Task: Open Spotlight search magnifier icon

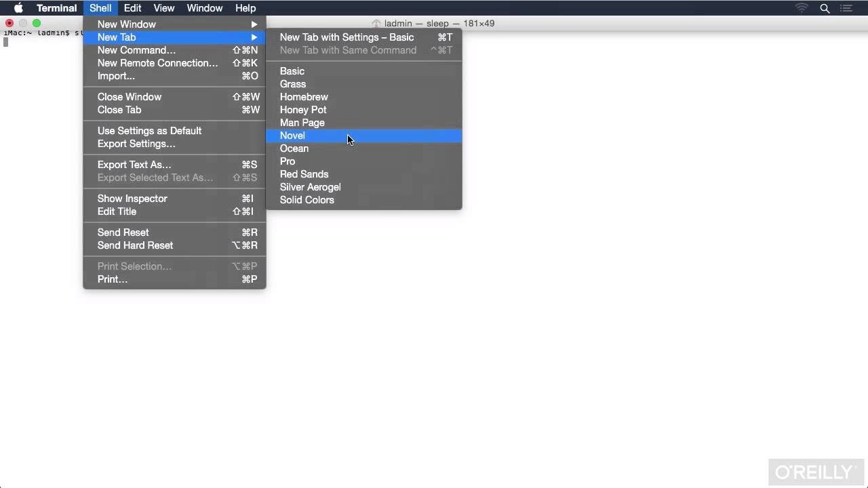Action: 825,8
